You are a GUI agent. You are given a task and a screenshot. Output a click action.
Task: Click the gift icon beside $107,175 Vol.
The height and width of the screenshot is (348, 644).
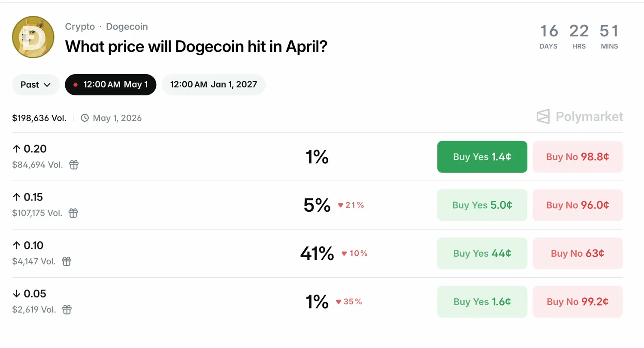(x=73, y=213)
